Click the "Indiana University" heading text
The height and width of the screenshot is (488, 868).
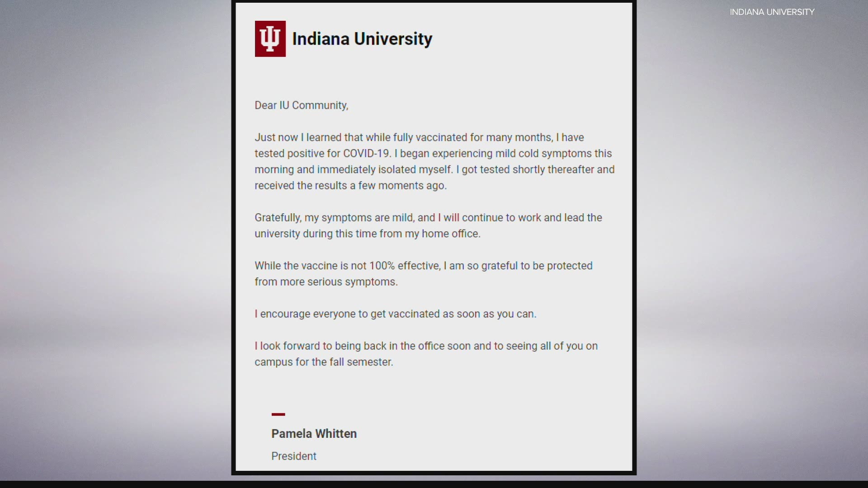[x=362, y=39]
